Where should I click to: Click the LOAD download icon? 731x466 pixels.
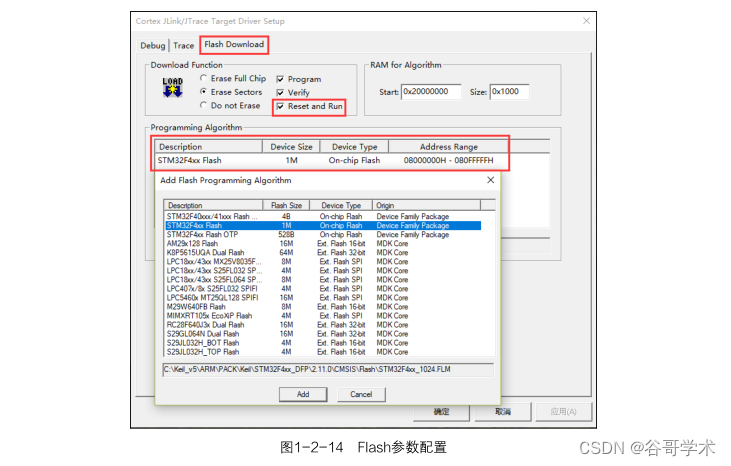172,87
